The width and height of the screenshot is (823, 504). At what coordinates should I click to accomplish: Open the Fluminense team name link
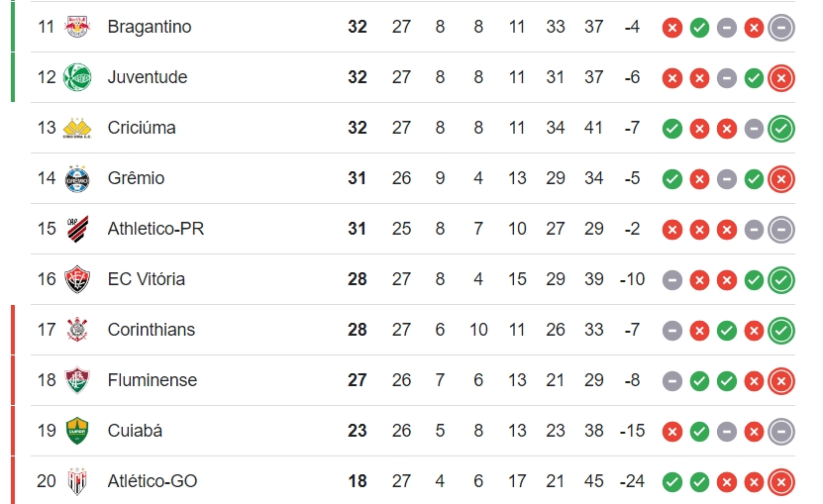pyautogui.click(x=153, y=380)
